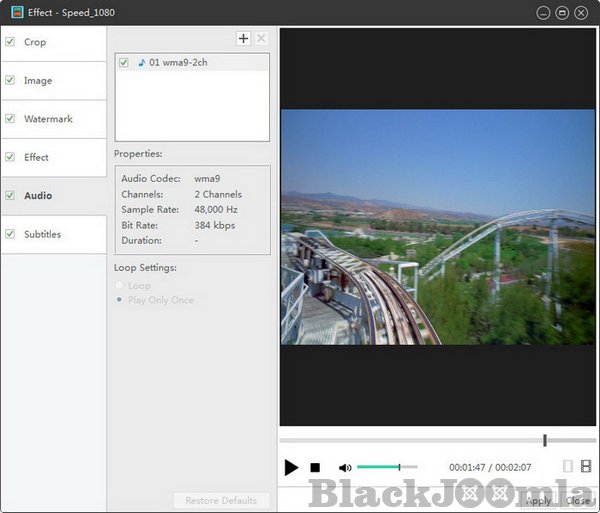Mute the preview with the speaker icon

345,467
